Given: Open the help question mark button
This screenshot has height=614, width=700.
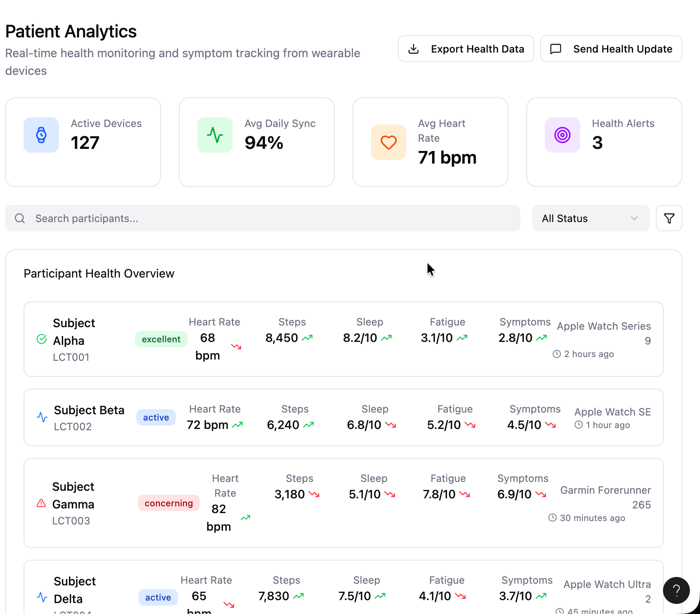Looking at the screenshot, I should 676,590.
